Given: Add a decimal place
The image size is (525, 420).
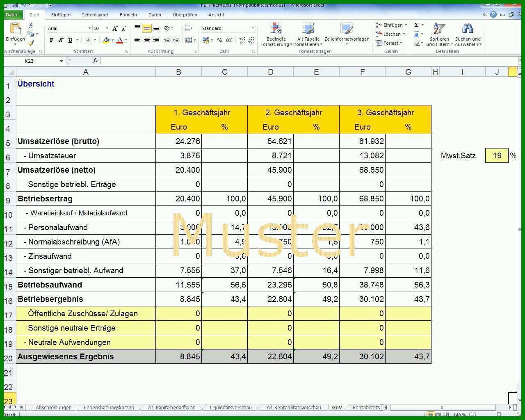Looking at the screenshot, I should (x=242, y=40).
